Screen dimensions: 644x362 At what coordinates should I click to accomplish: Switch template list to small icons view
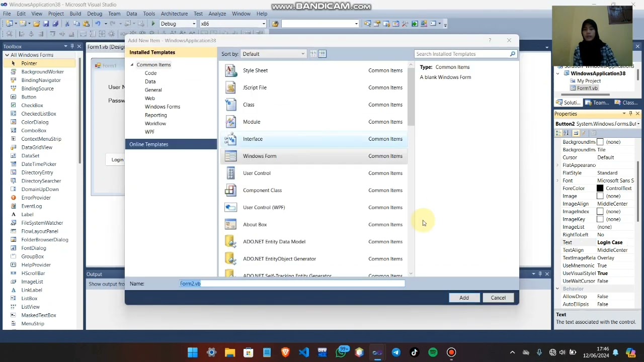(x=313, y=54)
